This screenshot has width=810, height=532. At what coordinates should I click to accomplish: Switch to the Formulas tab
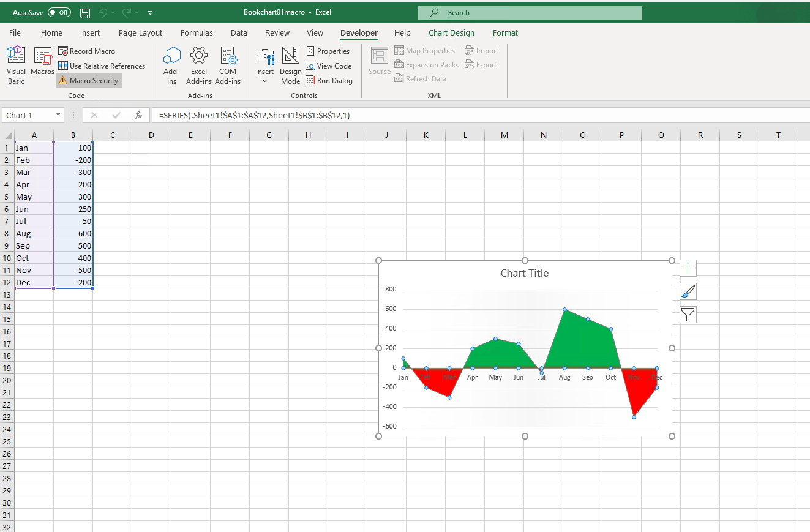click(197, 33)
